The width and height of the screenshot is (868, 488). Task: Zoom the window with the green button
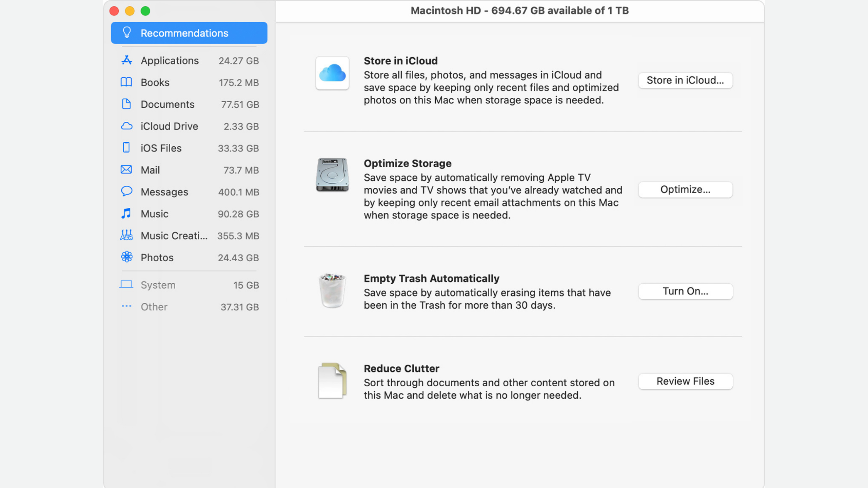(145, 11)
